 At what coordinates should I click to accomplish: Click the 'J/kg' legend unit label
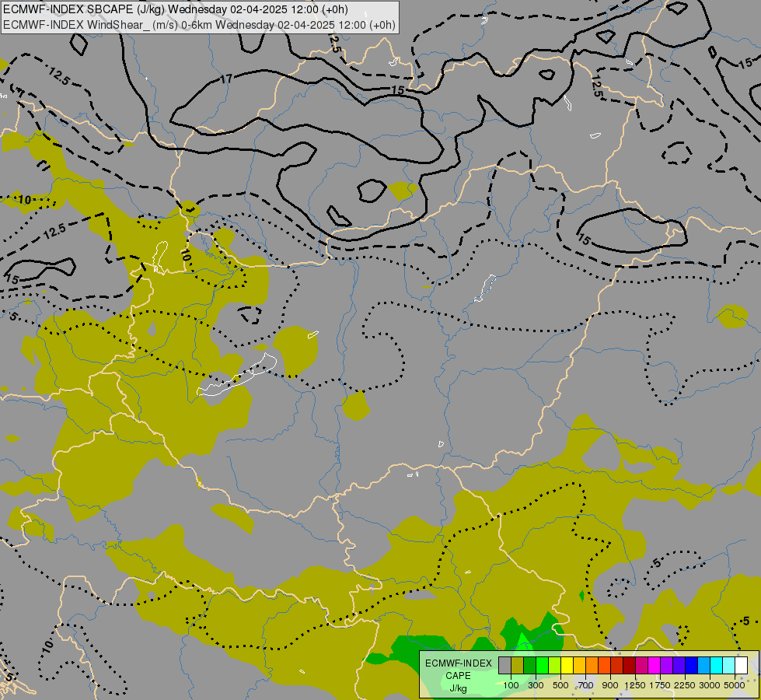click(x=458, y=689)
